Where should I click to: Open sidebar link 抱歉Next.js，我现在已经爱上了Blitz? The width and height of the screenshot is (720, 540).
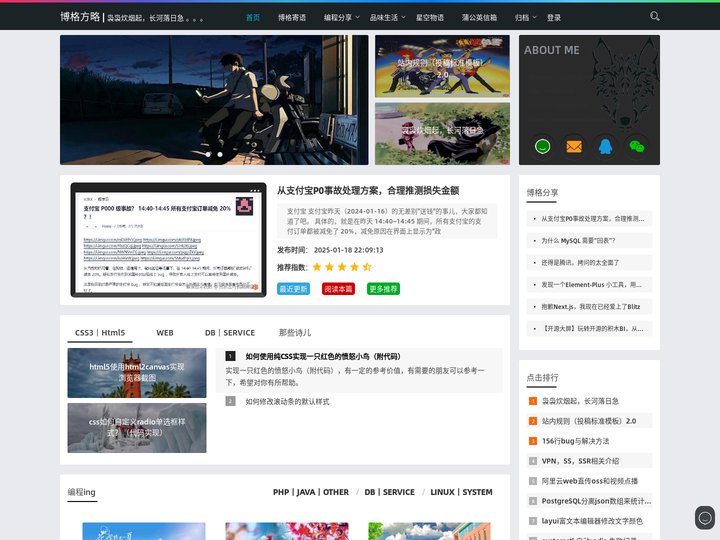589,307
